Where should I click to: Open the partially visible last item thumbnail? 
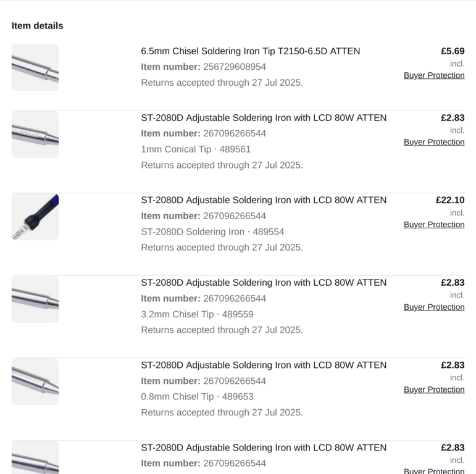tap(35, 458)
